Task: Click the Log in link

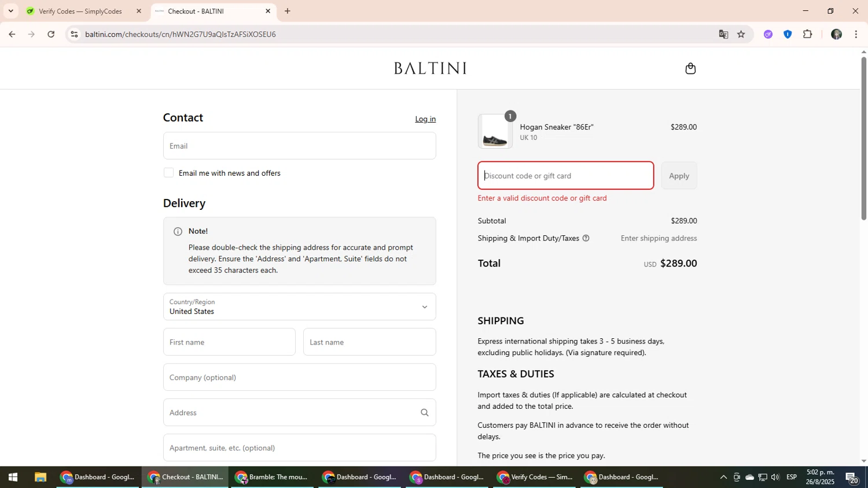Action: point(425,119)
